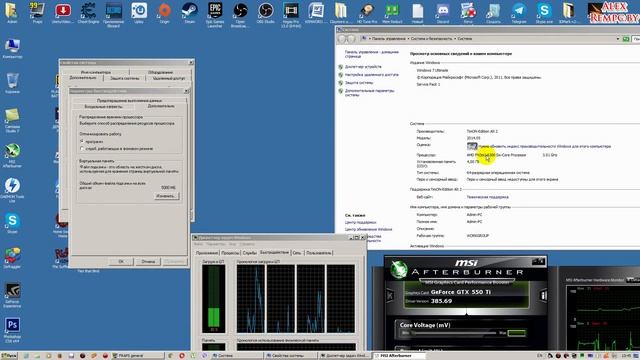640x360 pixels.
Task: Select the 'программ' radio option
Action: pos(82,142)
